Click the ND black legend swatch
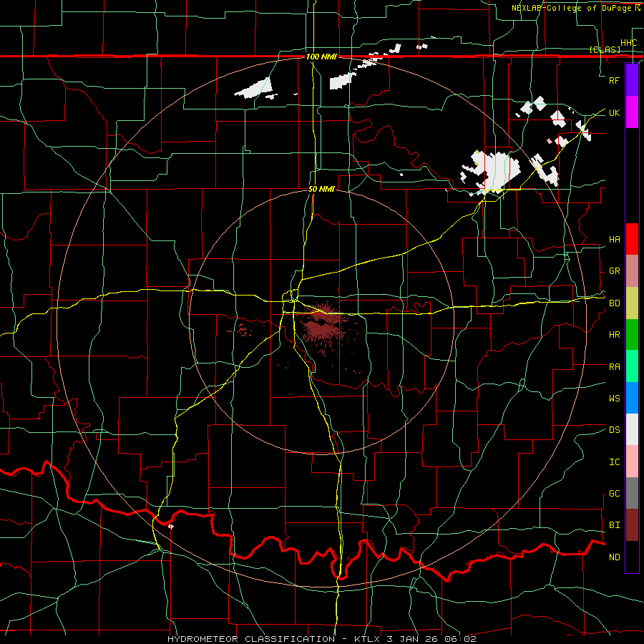The height and width of the screenshot is (644, 644). click(x=632, y=557)
